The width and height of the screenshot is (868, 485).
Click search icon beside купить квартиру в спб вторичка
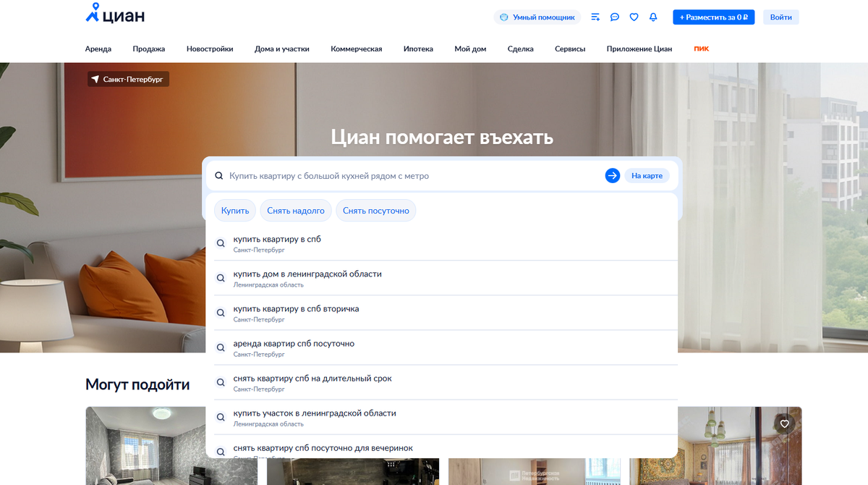221,313
